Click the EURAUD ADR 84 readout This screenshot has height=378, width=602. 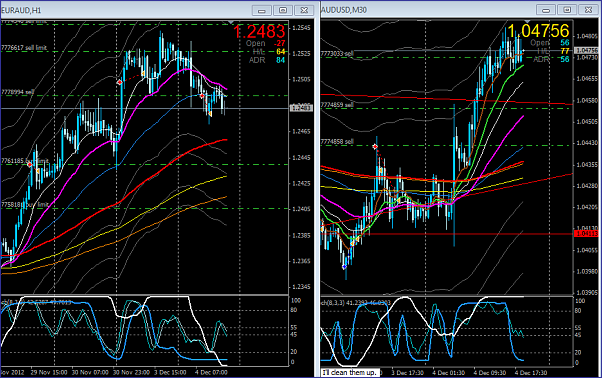point(267,60)
